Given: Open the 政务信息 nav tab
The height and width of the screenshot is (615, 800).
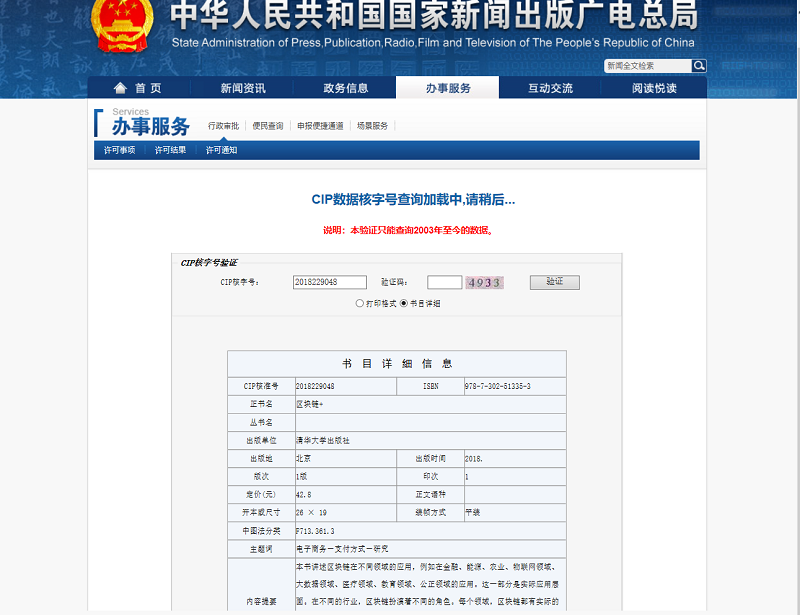Looking at the screenshot, I should pos(346,88).
